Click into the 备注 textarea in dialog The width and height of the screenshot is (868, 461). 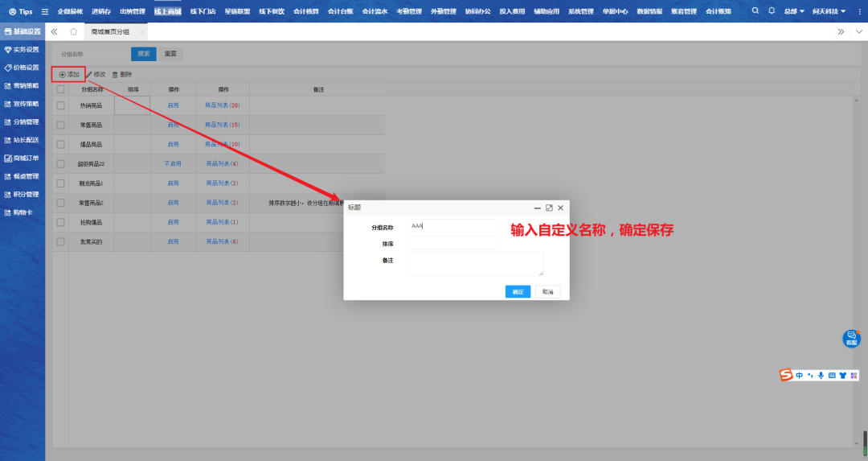474,263
